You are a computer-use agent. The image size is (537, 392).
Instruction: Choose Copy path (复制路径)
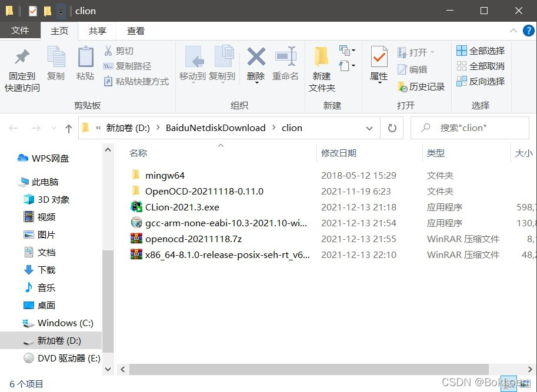click(x=128, y=66)
